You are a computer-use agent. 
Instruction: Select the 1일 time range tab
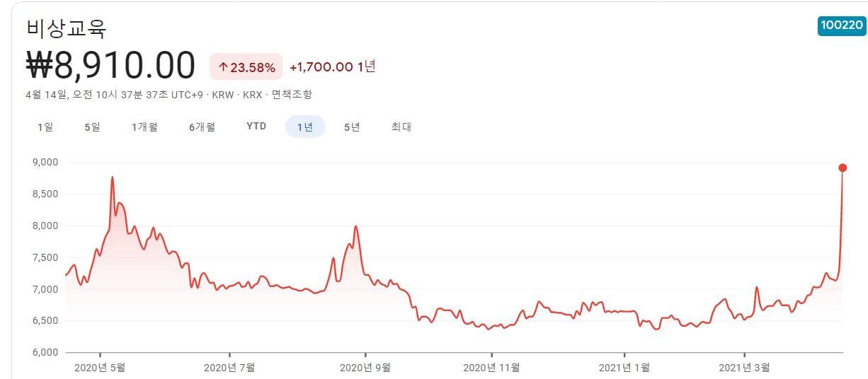point(45,127)
